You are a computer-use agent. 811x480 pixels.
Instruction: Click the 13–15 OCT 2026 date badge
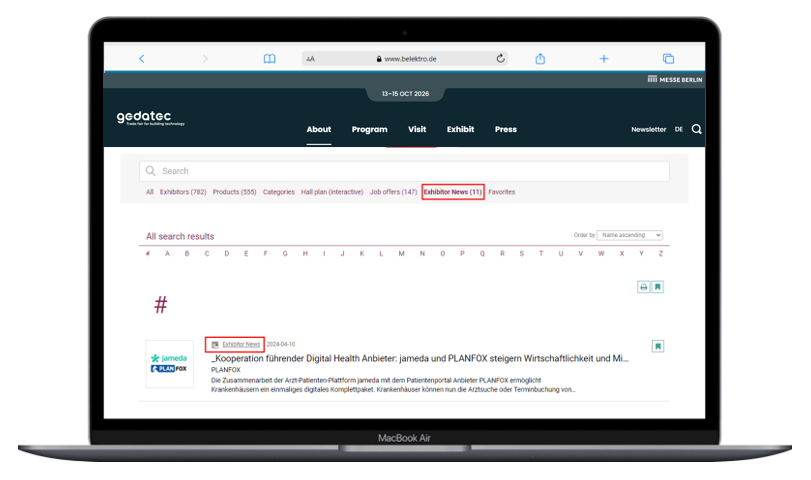[405, 94]
